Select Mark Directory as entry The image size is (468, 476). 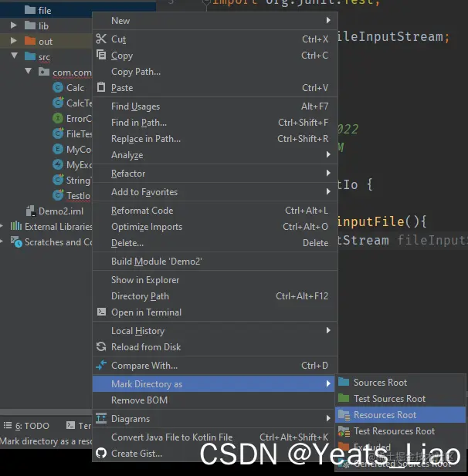(214, 384)
